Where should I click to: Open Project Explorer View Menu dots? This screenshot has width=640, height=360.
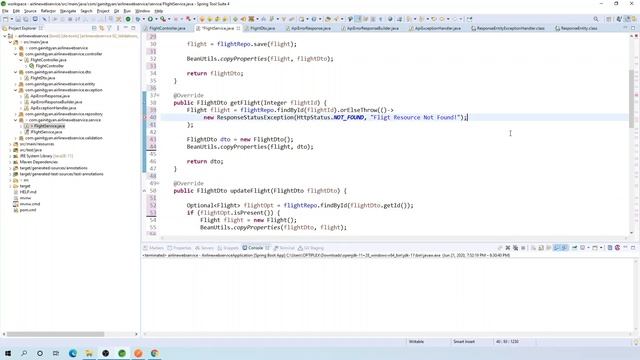point(118,28)
